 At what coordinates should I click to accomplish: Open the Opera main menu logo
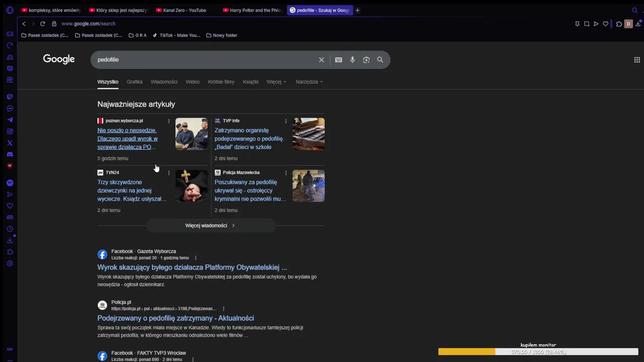[x=10, y=10]
